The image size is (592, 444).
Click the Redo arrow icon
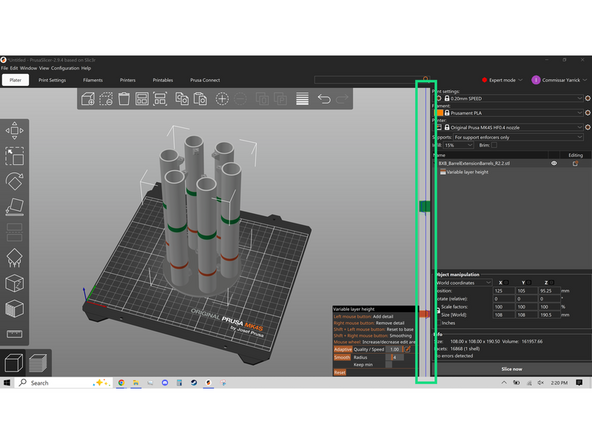[342, 99]
